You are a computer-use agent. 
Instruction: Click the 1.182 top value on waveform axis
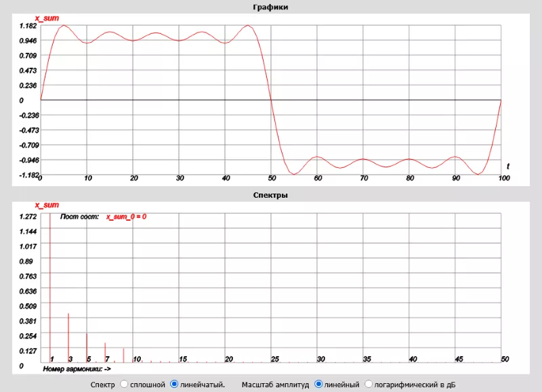click(28, 26)
